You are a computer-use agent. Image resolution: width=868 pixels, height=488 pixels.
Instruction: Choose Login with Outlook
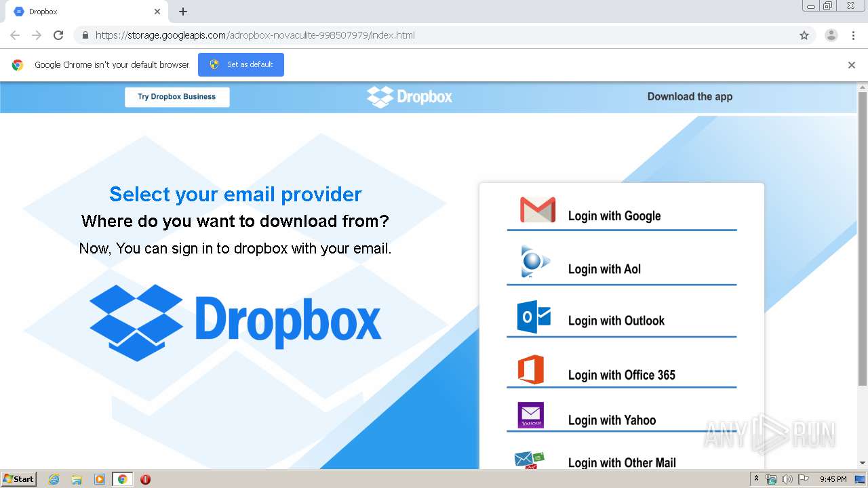coord(616,321)
